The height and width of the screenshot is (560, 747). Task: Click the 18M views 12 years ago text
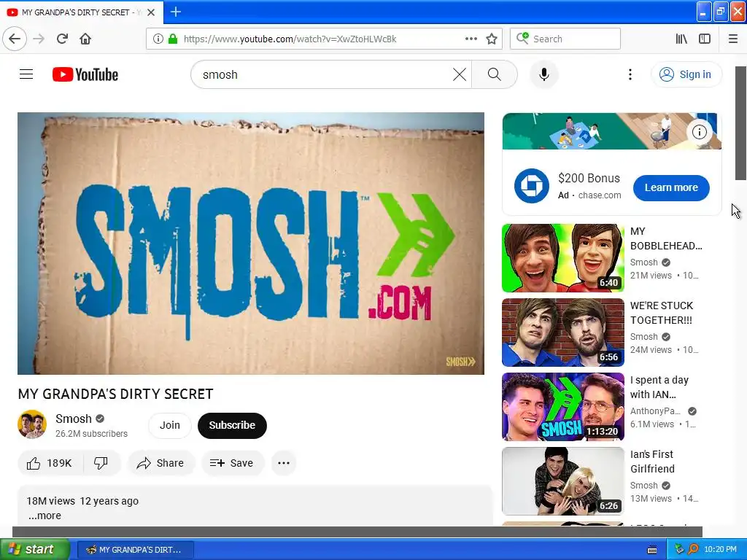[82, 501]
